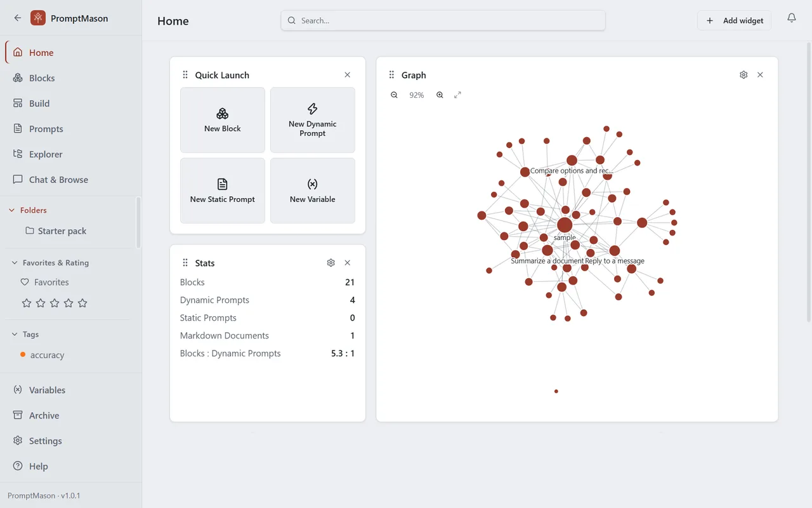The width and height of the screenshot is (812, 508).
Task: Open the Help page
Action: click(x=71, y=466)
